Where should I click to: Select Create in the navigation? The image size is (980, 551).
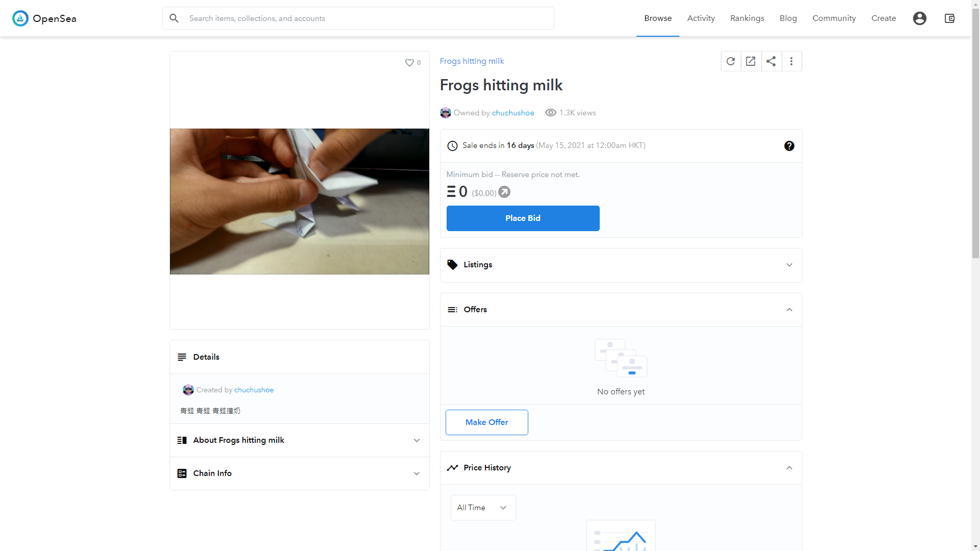click(884, 18)
